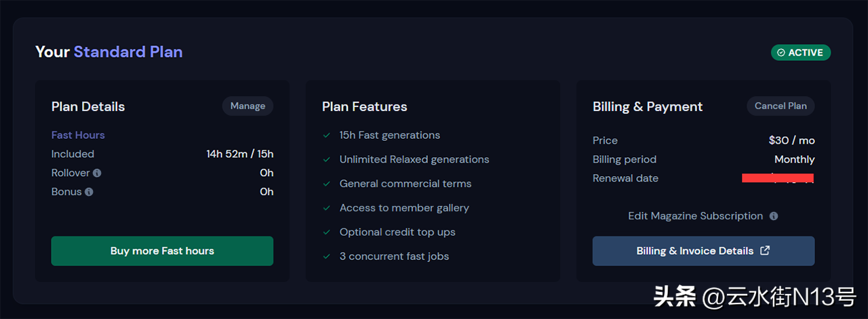Click checkmark beside Access to member gallery

point(327,209)
